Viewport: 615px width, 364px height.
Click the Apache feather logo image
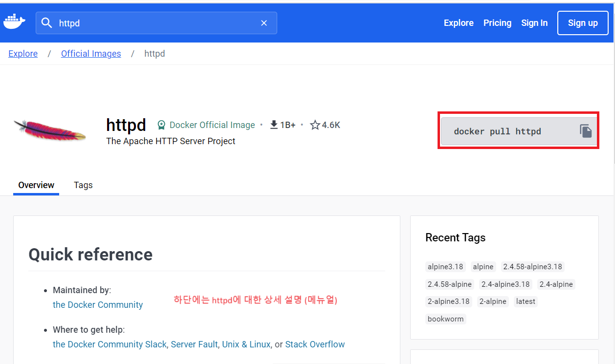pyautogui.click(x=50, y=130)
